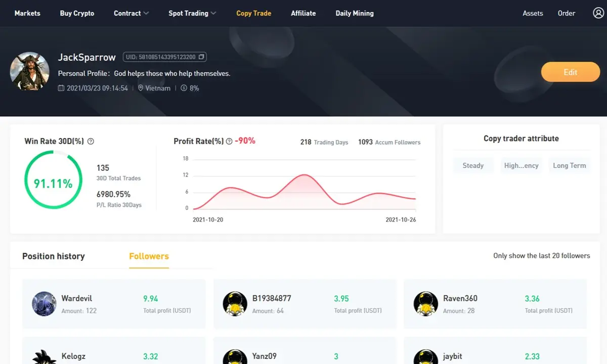Click the Long Term attribute tag
The height and width of the screenshot is (364, 607).
coord(570,165)
